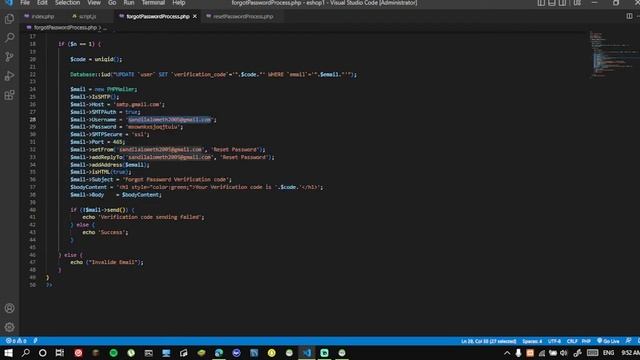Click the microphone tray icon

tap(518, 353)
